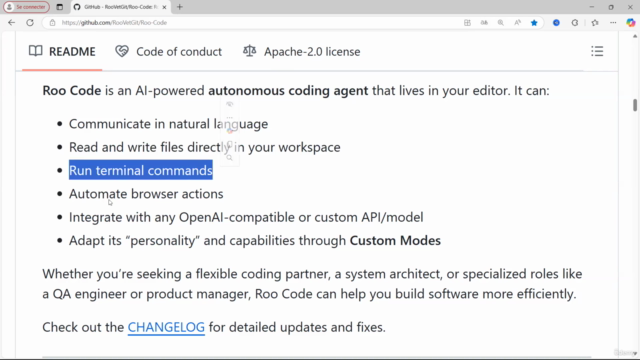
Task: Reload the current GitHub page
Action: tap(30, 23)
